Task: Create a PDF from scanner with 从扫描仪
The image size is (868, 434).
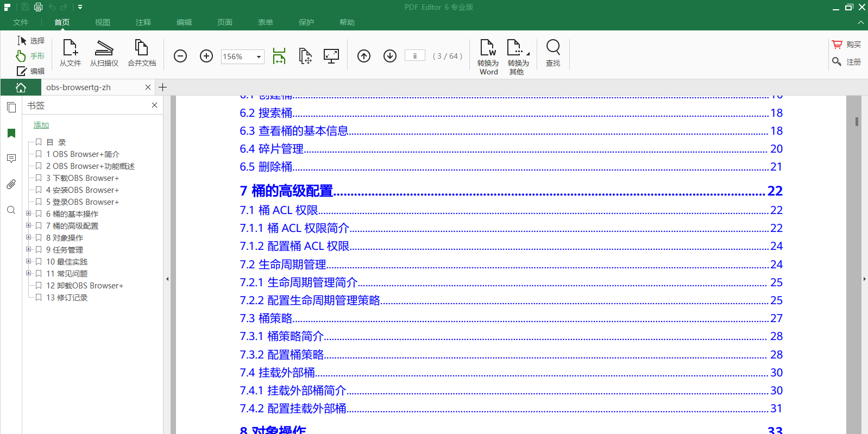Action: coord(104,53)
